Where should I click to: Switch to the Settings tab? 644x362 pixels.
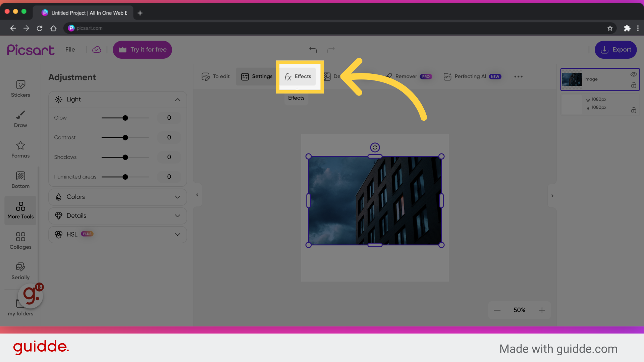pyautogui.click(x=257, y=76)
